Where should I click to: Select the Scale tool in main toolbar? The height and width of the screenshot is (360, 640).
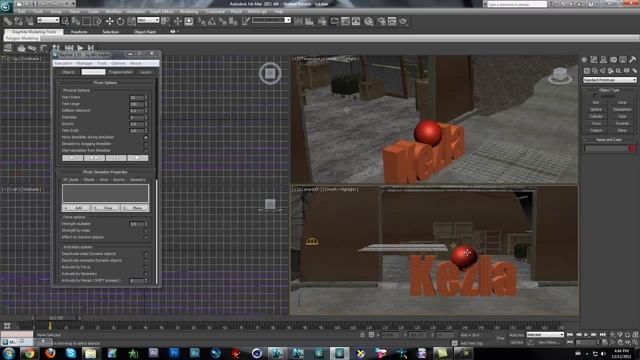click(x=131, y=21)
